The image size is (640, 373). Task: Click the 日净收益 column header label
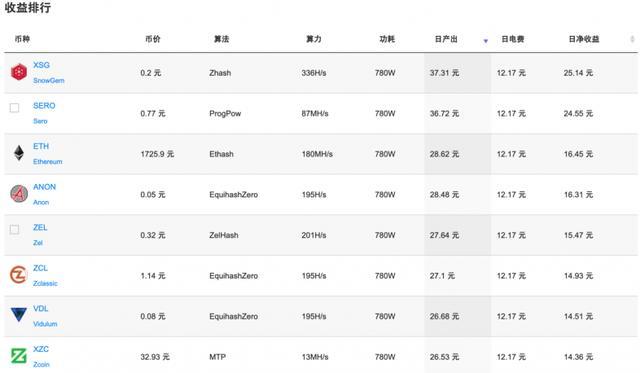point(584,39)
